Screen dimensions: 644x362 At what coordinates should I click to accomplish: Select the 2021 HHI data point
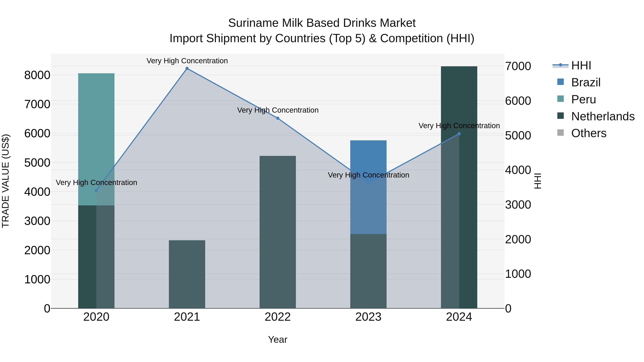[187, 68]
